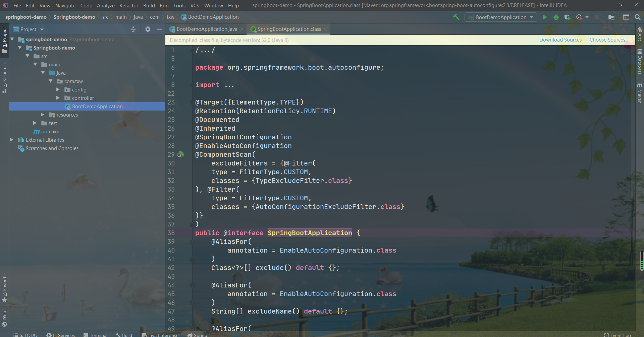This screenshot has height=337, width=644.
Task: Click the Download Sources link
Action: coord(560,40)
